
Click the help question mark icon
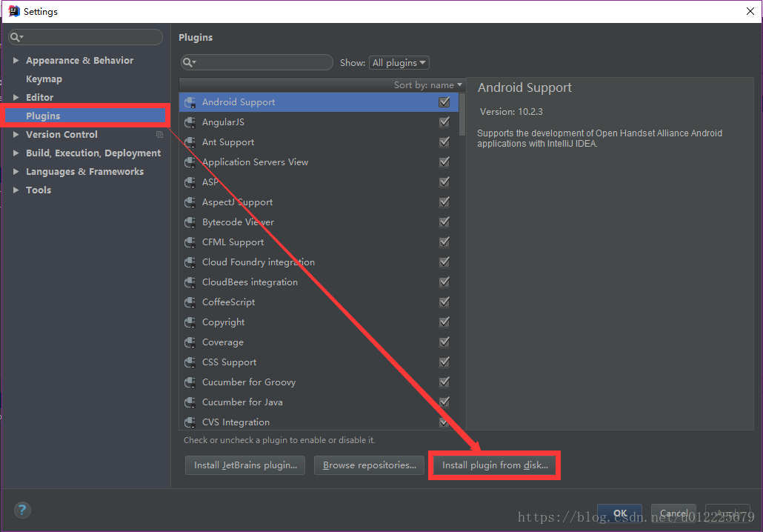[x=22, y=510]
